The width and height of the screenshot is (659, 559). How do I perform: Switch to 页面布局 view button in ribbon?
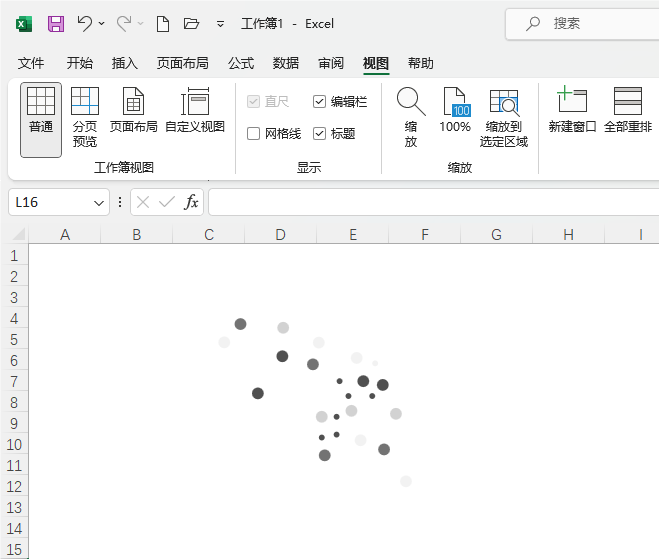coord(134,110)
